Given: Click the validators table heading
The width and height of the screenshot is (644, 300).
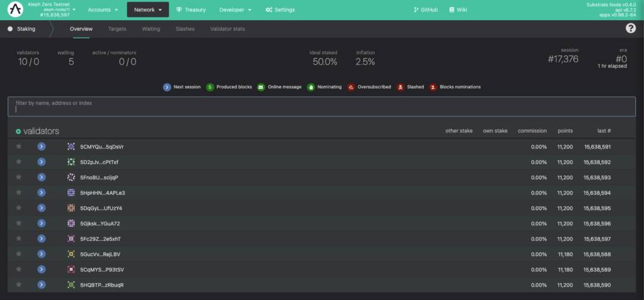Looking at the screenshot, I should click(41, 131).
